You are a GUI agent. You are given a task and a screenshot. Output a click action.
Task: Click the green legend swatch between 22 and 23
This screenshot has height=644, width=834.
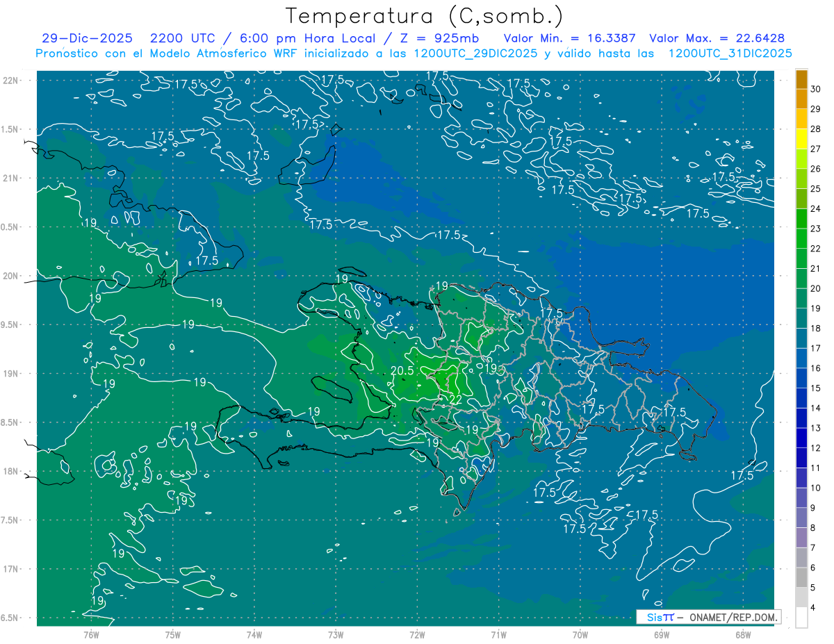(x=801, y=239)
